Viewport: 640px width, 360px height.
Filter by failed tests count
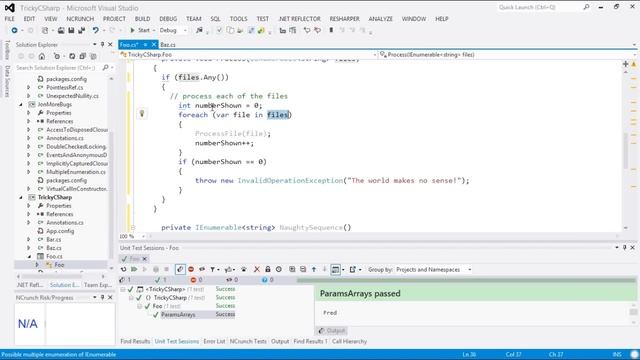click(x=196, y=280)
